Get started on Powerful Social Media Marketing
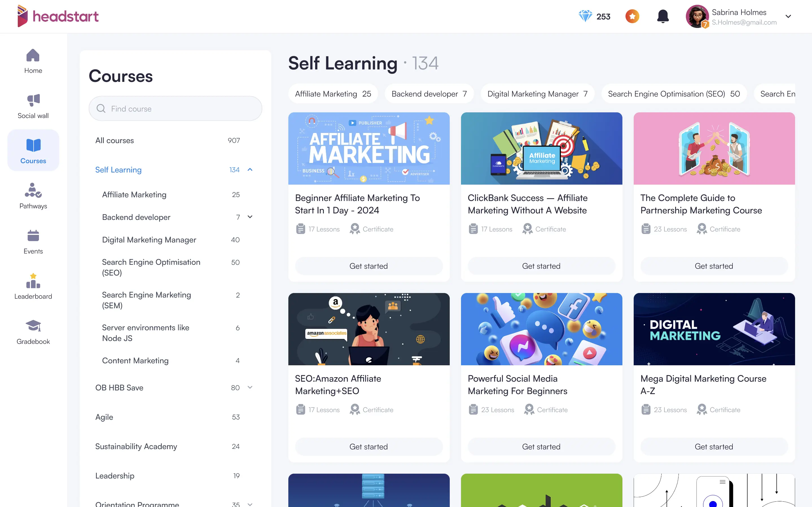 click(541, 447)
